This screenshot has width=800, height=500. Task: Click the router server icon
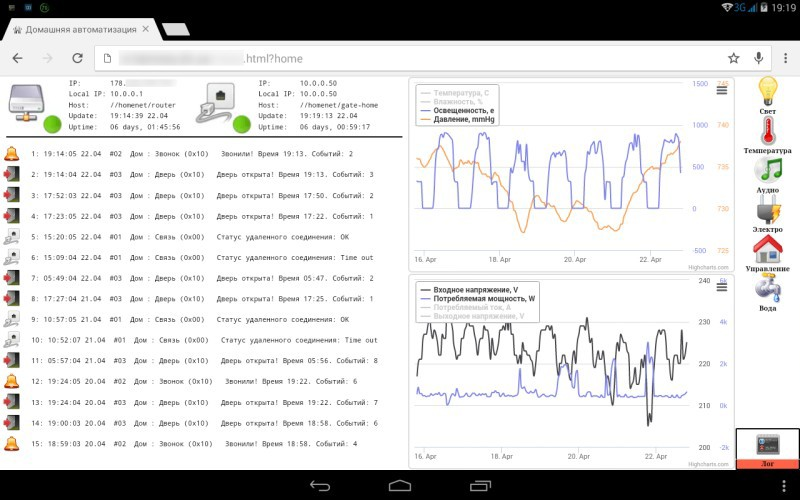(27, 104)
